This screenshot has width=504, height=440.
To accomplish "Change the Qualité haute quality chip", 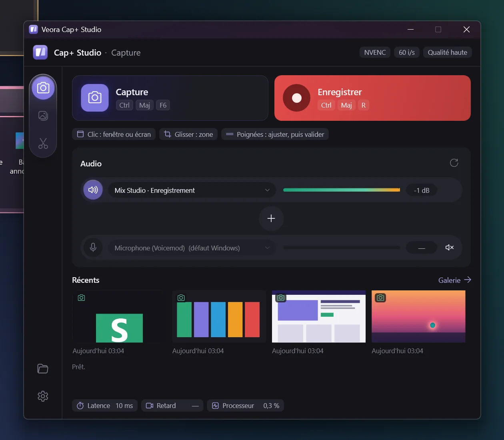I will pos(448,52).
